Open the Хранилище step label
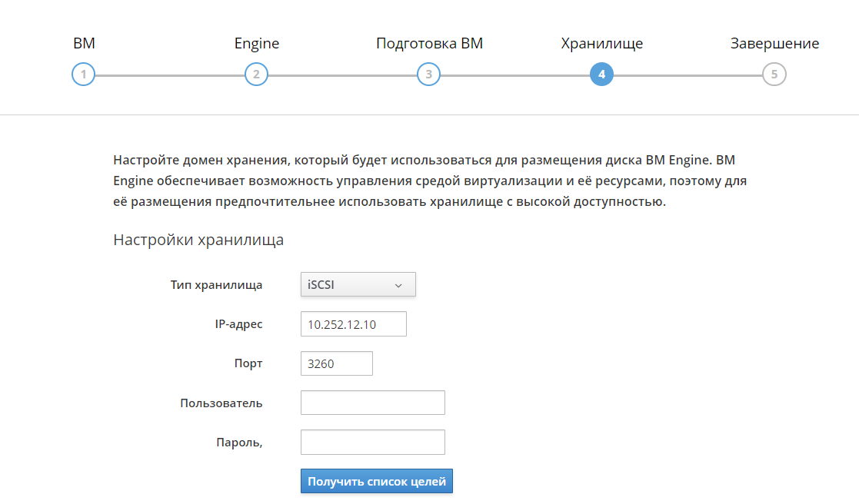Viewport: 859px width, 504px height. pos(601,44)
